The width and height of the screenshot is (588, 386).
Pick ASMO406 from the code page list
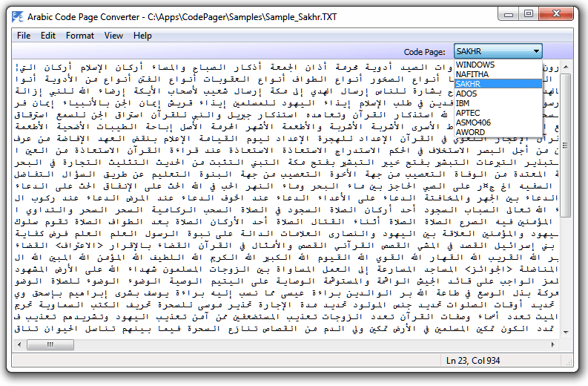coord(498,122)
